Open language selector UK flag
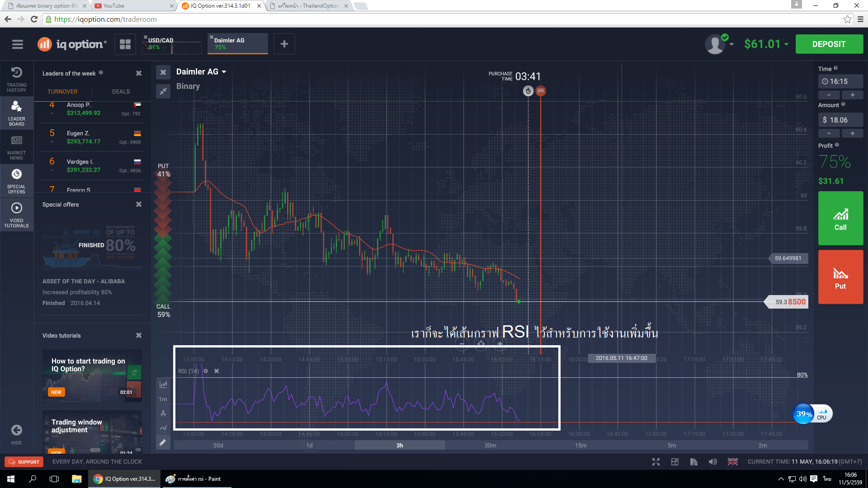Screen dimensions: 868x488 click(x=732, y=462)
